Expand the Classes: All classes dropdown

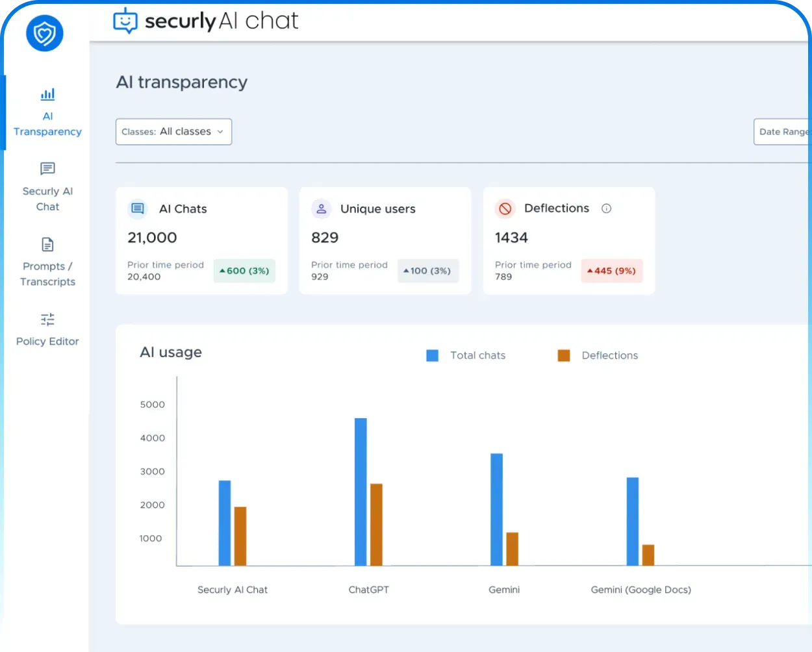173,132
